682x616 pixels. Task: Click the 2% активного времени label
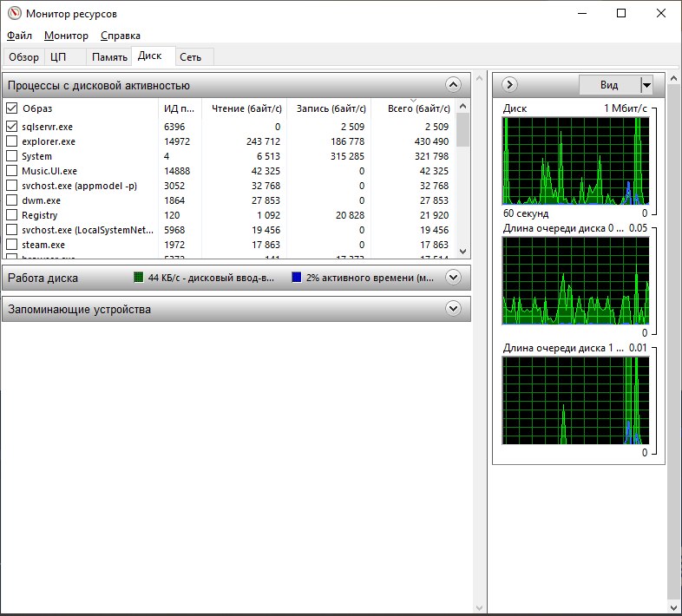(370, 278)
